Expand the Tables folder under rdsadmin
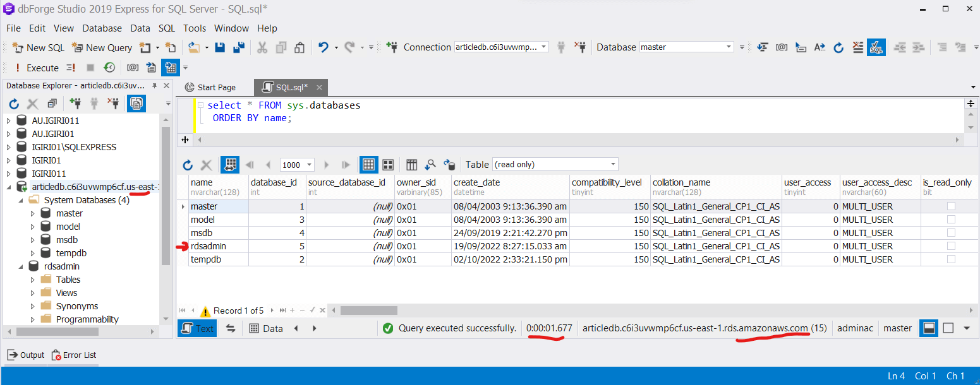 point(33,280)
